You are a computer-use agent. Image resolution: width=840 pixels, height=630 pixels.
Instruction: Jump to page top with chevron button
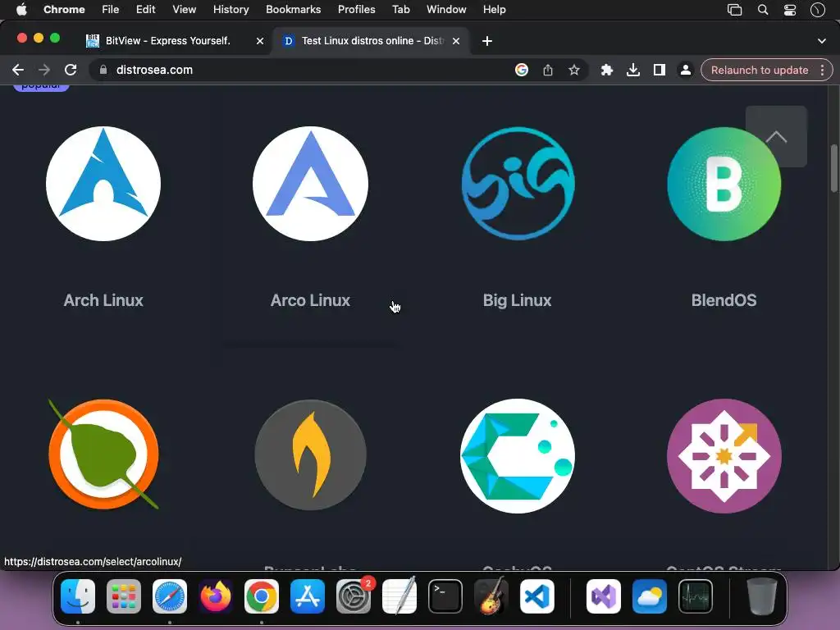pyautogui.click(x=776, y=137)
